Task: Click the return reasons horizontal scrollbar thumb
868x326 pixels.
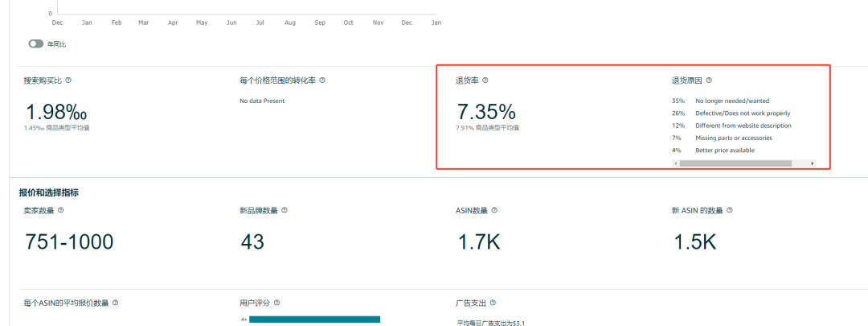Action: pos(735,163)
